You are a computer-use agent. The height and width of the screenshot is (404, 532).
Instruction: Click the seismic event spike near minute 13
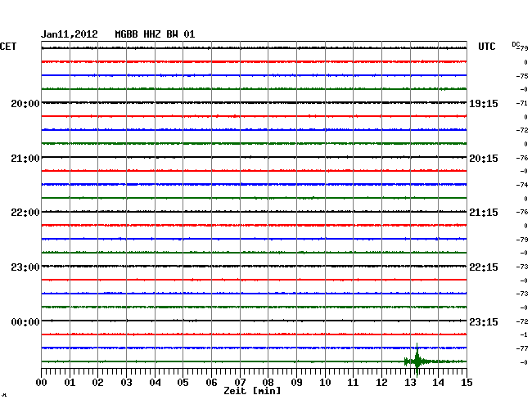417,361
